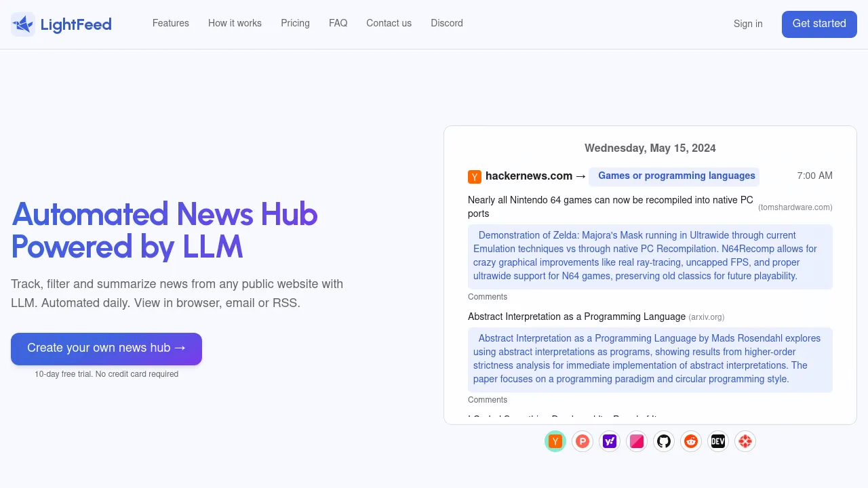This screenshot has height=488, width=868.
Task: Select the GitHub source icon
Action: [664, 441]
